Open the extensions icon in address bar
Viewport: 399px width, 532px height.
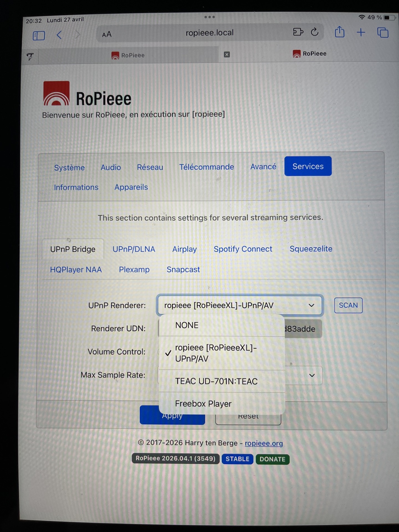(x=298, y=32)
